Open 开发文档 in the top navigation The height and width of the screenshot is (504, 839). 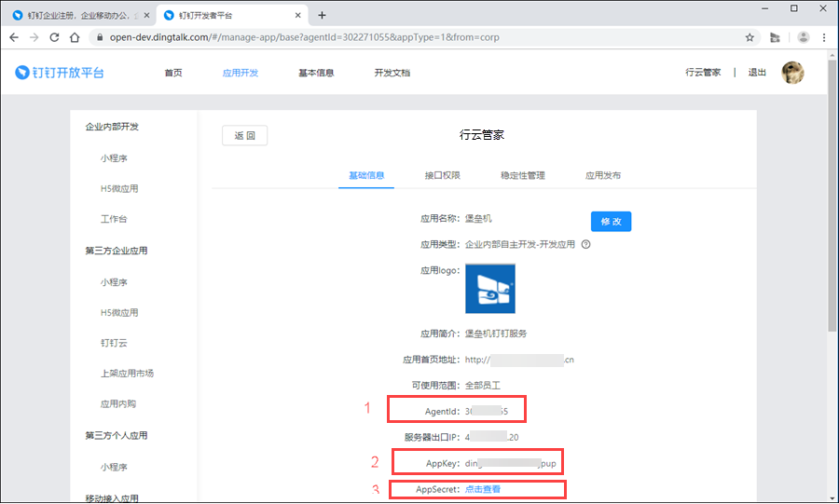[x=392, y=73]
